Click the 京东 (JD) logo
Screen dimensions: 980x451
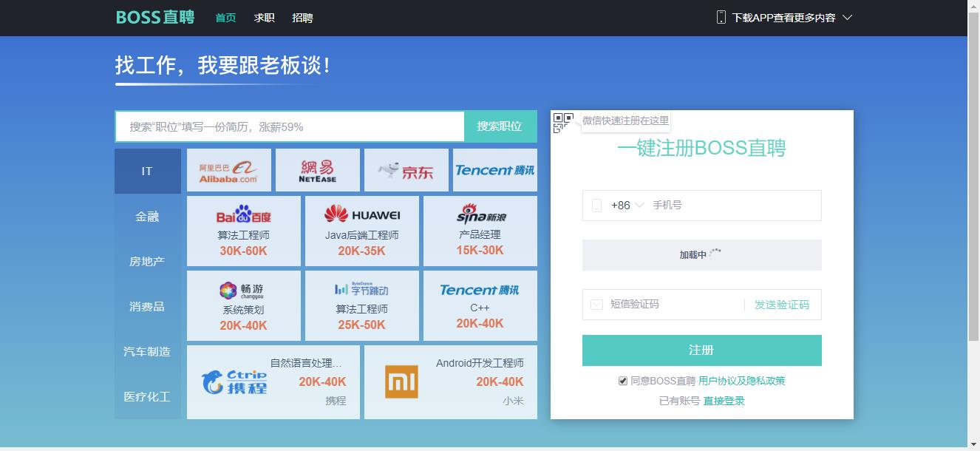pyautogui.click(x=406, y=169)
